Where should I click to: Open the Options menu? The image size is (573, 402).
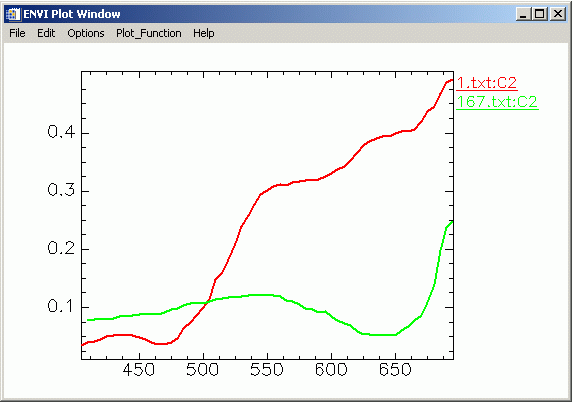tap(86, 33)
